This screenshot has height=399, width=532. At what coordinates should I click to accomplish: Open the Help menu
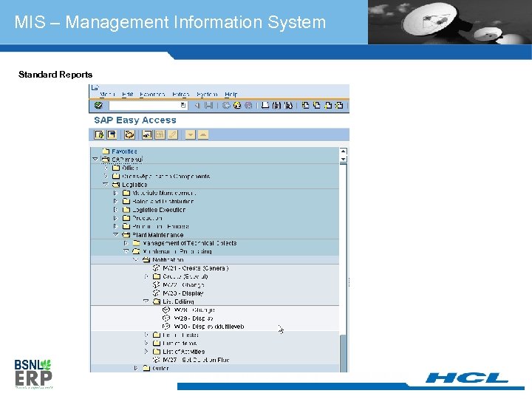point(231,94)
